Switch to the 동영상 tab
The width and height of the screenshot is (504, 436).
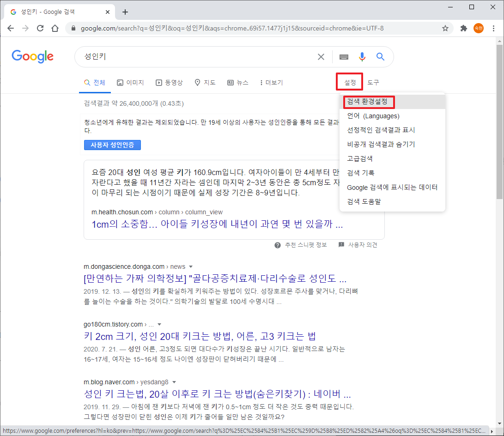[x=170, y=83]
